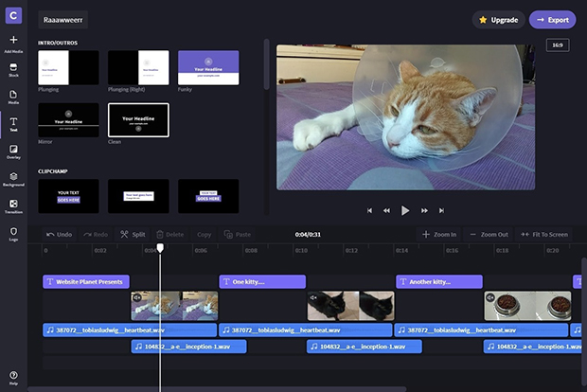
Task: Select the 'One kitty....' text clip on timeline
Action: pyautogui.click(x=262, y=281)
